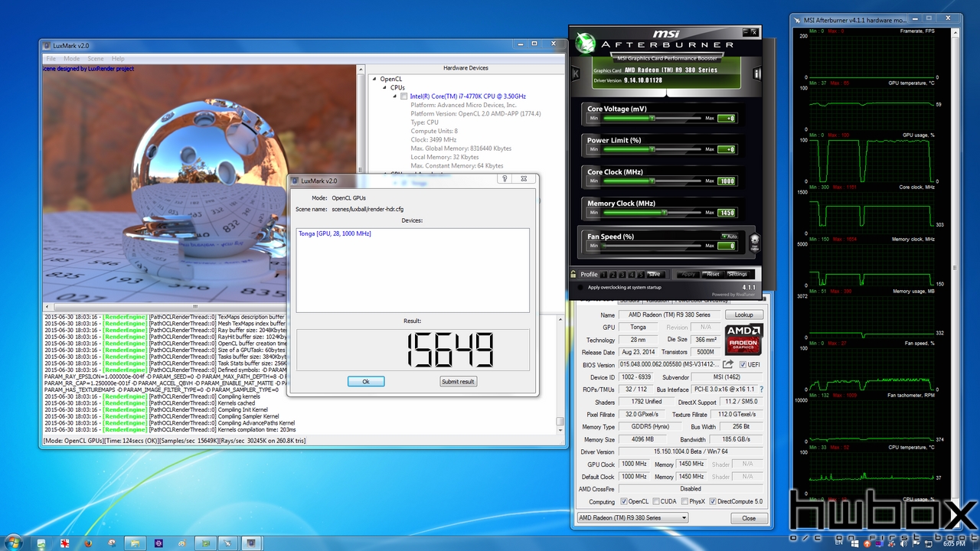The image size is (980, 551).
Task: Toggle the Intel i7-4770K CPU device checkbox
Action: (x=404, y=96)
